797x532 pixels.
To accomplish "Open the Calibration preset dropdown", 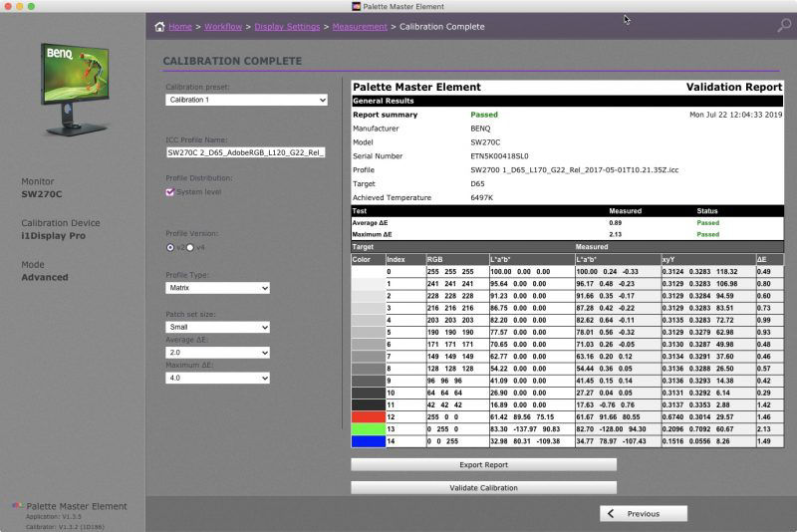I will tap(246, 100).
